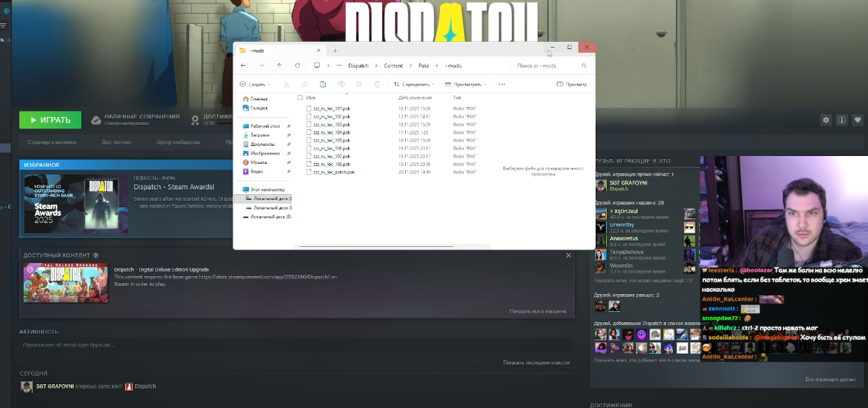
Task: Open the Создать dropdown in Explorer
Action: point(255,84)
